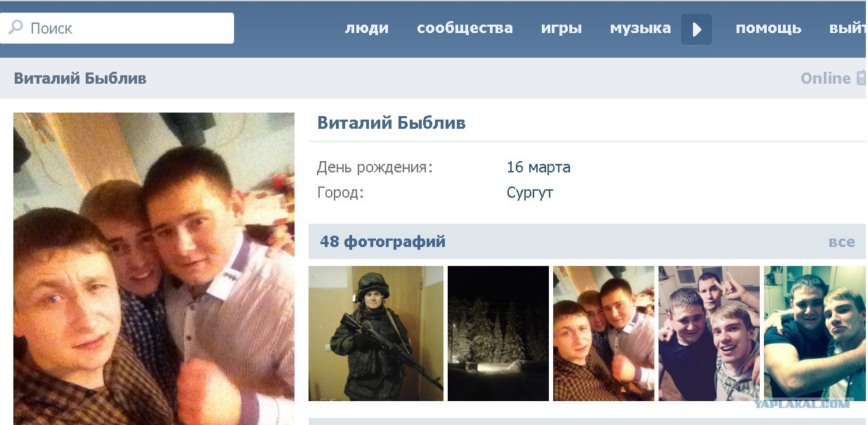Click the все link for photos
Image resolution: width=868 pixels, height=425 pixels.
(x=842, y=242)
